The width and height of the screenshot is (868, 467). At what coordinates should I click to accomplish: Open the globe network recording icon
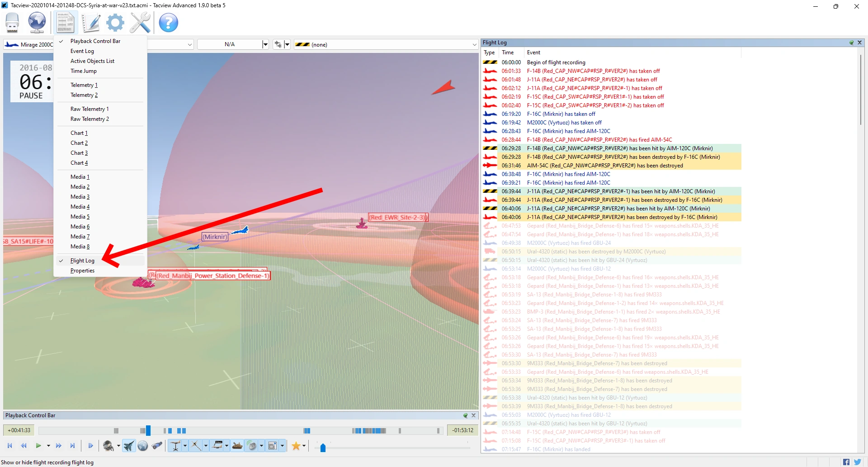pyautogui.click(x=37, y=23)
